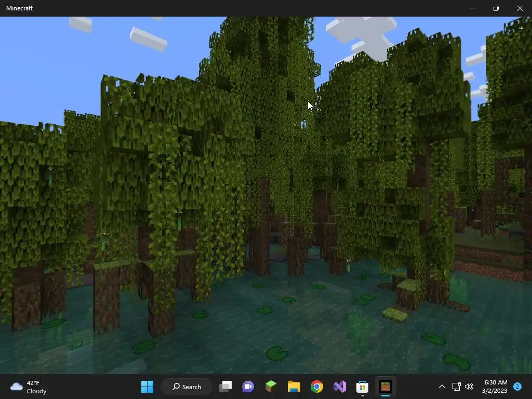
Task: Open the Windows Start menu
Action: [x=147, y=387]
